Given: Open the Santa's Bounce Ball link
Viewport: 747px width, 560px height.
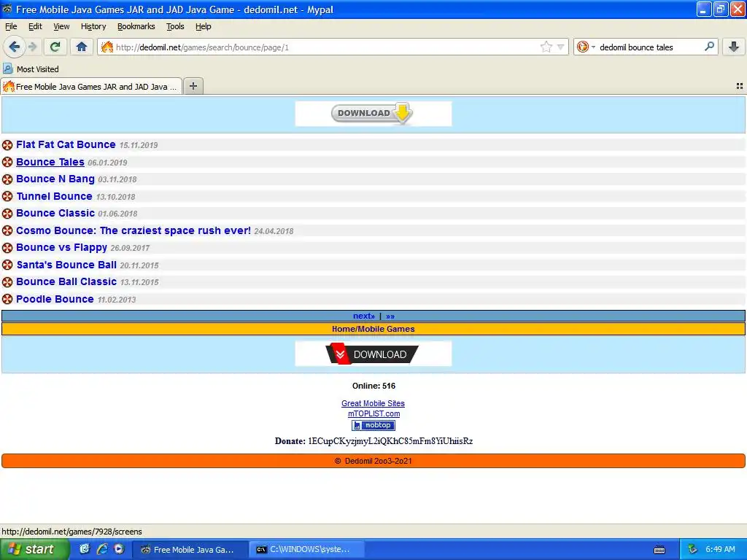Looking at the screenshot, I should click(x=66, y=265).
